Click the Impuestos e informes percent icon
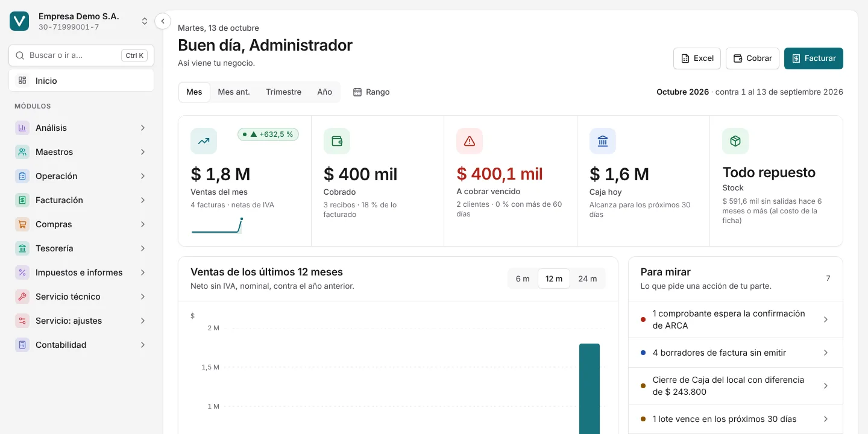The height and width of the screenshot is (434, 868). click(x=22, y=272)
